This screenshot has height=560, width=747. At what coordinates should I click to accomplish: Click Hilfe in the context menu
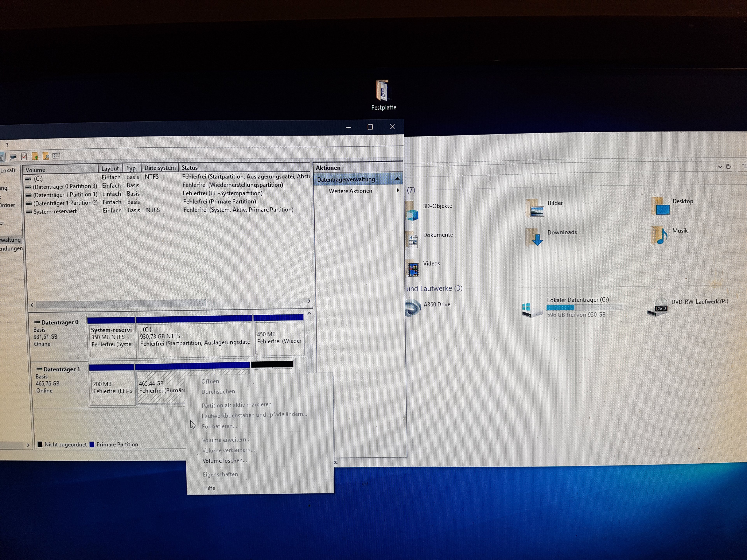point(209,488)
